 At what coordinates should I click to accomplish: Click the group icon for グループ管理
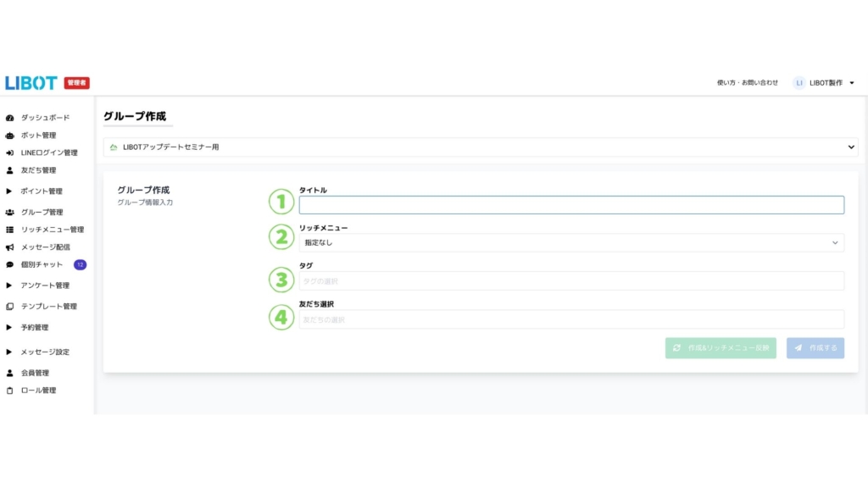(x=10, y=213)
